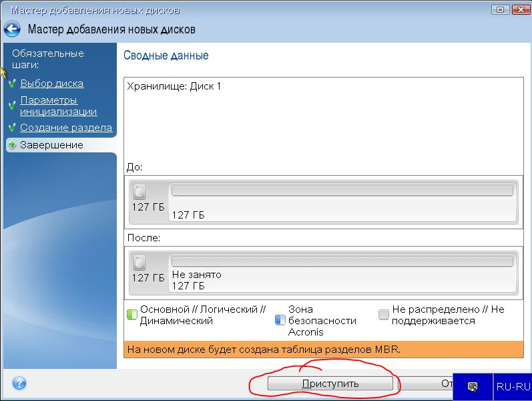The width and height of the screenshot is (532, 401).
Task: Click the green checkmark beside "Выбор диска"
Action: point(12,84)
